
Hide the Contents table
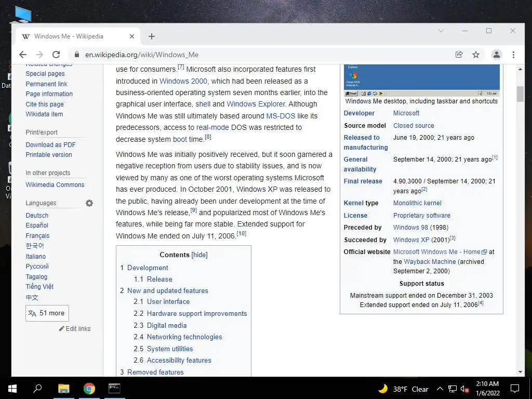tap(199, 255)
